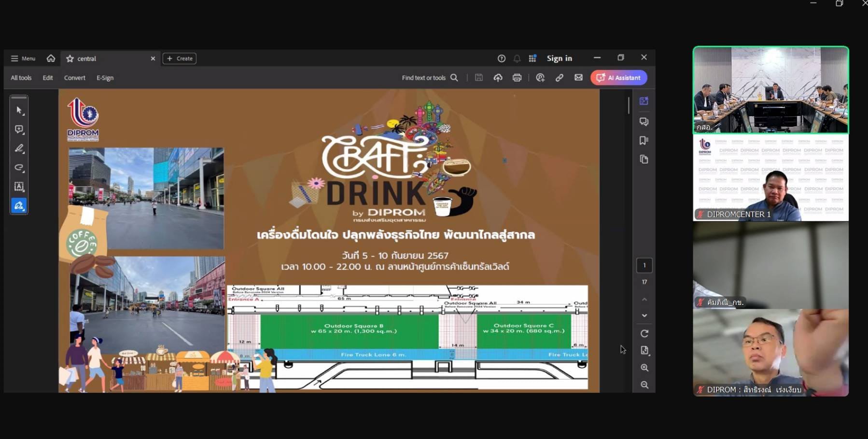Open the Help question mark icon
This screenshot has width=868, height=439.
(x=502, y=58)
